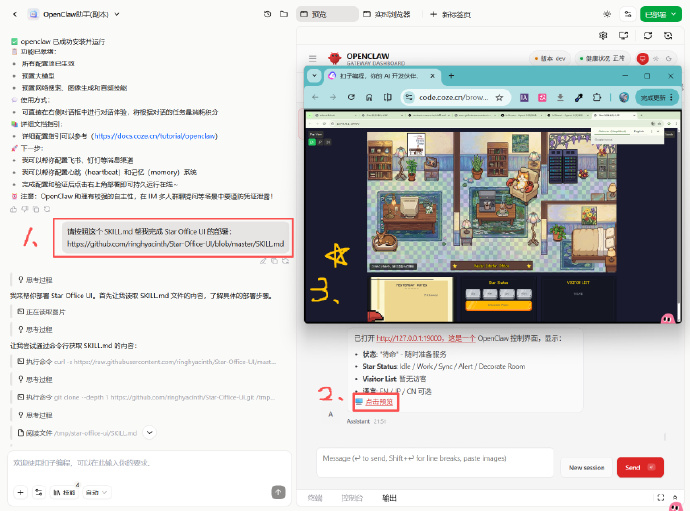Click the plus attach button in chat input

20,493
